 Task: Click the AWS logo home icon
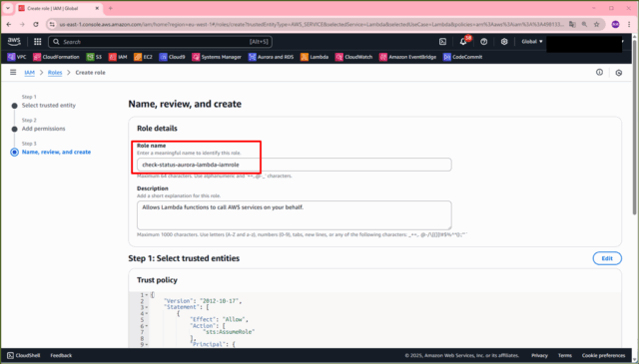(14, 42)
